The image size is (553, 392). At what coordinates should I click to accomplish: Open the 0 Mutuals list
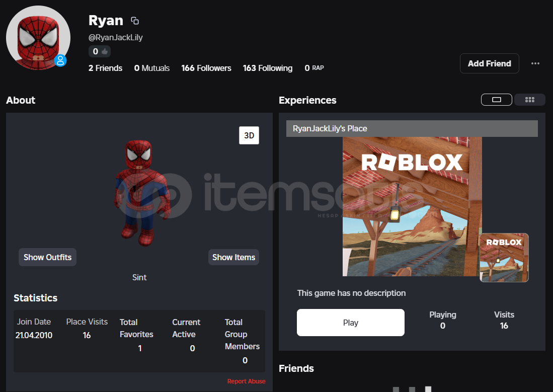point(152,68)
